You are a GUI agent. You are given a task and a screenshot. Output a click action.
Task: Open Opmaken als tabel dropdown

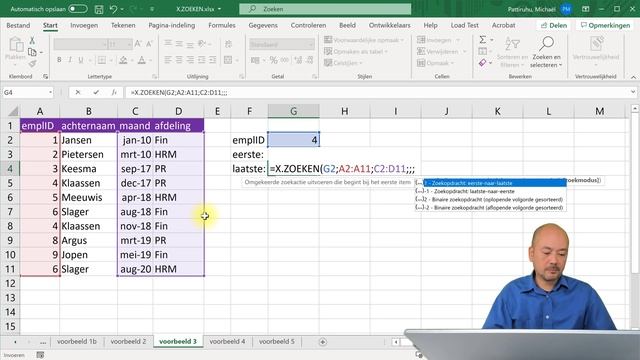coord(356,51)
